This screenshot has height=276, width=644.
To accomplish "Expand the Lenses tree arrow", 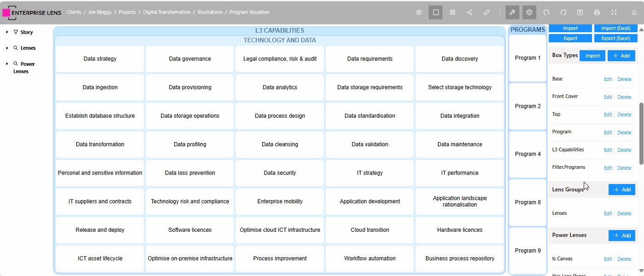I will pyautogui.click(x=7, y=48).
